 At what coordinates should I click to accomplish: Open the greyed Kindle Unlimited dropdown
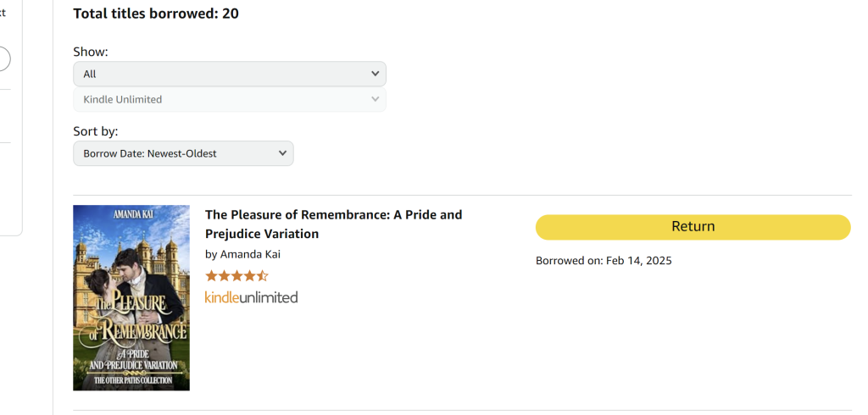click(x=229, y=99)
